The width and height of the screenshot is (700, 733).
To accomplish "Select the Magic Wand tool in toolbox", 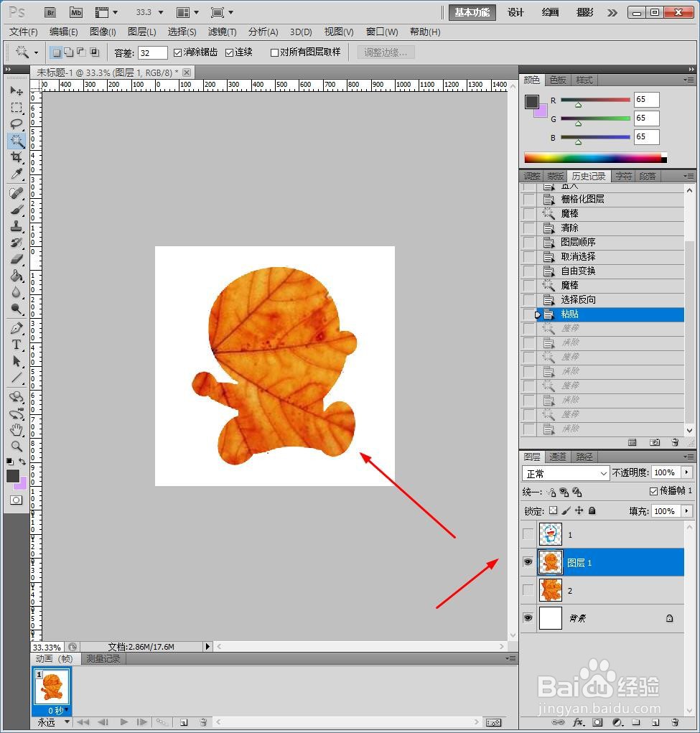I will point(17,141).
